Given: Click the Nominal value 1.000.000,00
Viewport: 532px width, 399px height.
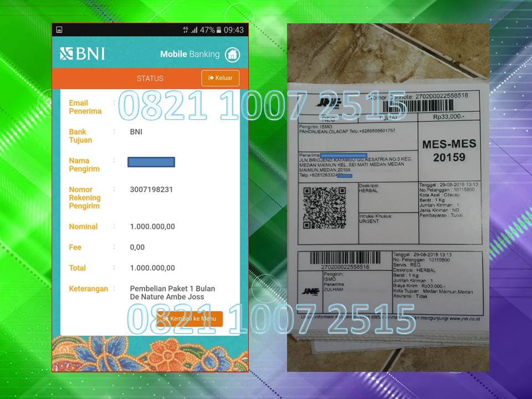Looking at the screenshot, I should pos(152,227).
